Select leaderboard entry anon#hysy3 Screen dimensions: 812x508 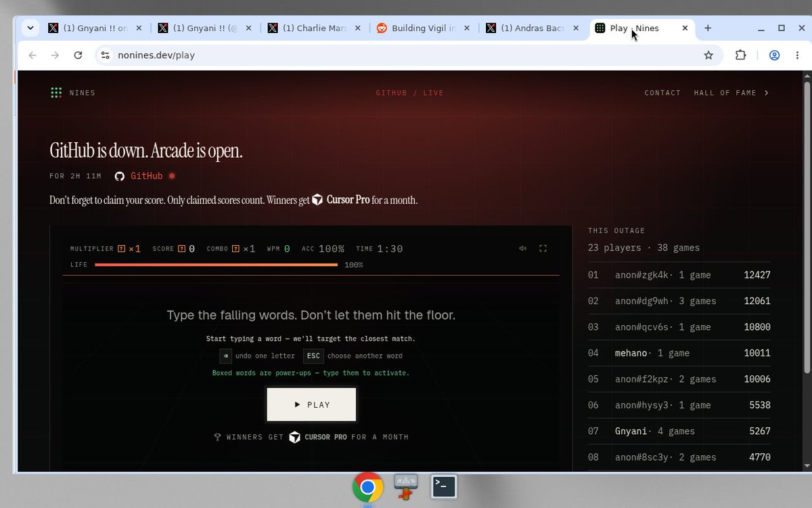[x=679, y=405]
